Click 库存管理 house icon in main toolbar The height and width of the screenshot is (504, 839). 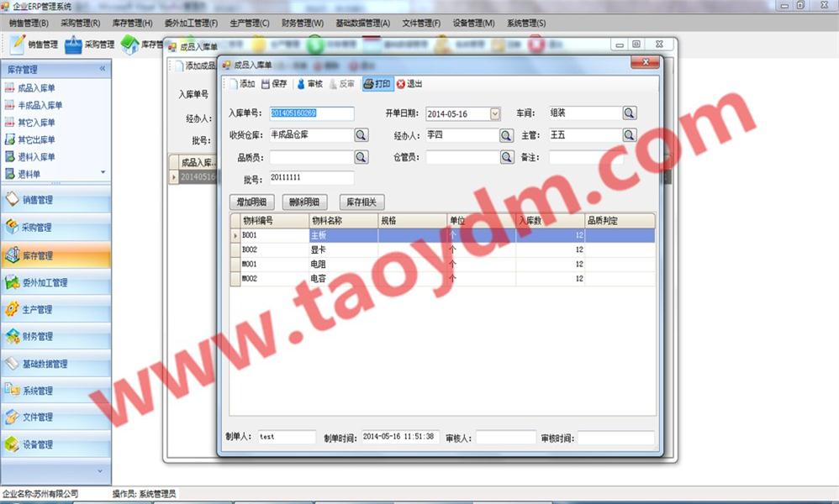coord(130,45)
